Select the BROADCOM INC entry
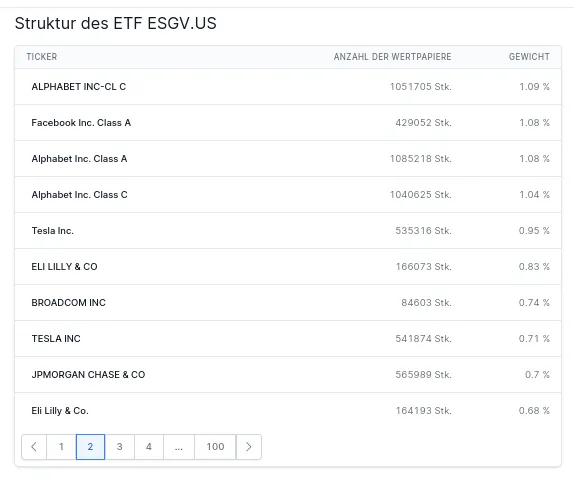Screen dimensions: 574x491 tap(68, 303)
